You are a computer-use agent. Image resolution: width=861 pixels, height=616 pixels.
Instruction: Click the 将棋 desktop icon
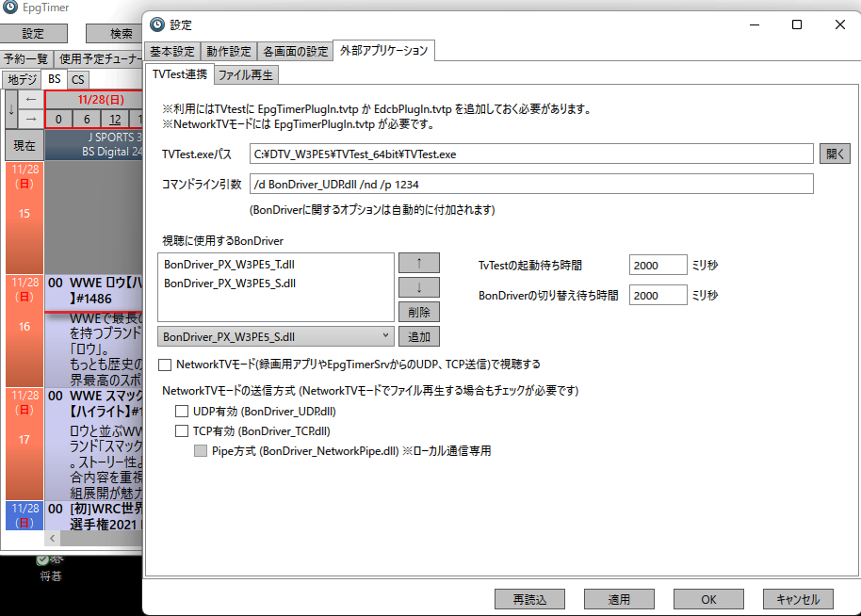point(50,568)
